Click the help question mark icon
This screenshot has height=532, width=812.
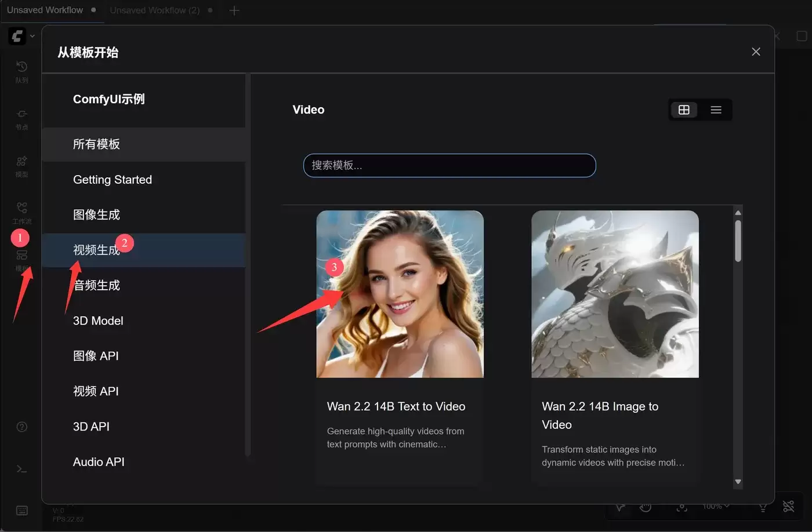click(x=21, y=427)
